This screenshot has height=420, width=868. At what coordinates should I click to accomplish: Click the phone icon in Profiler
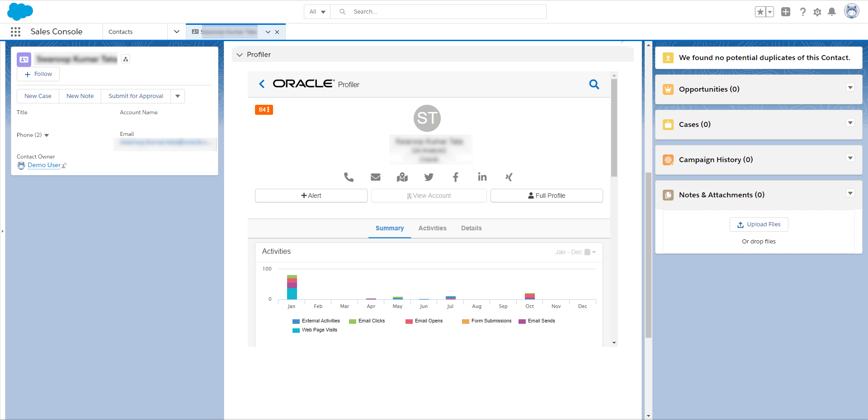coord(349,177)
